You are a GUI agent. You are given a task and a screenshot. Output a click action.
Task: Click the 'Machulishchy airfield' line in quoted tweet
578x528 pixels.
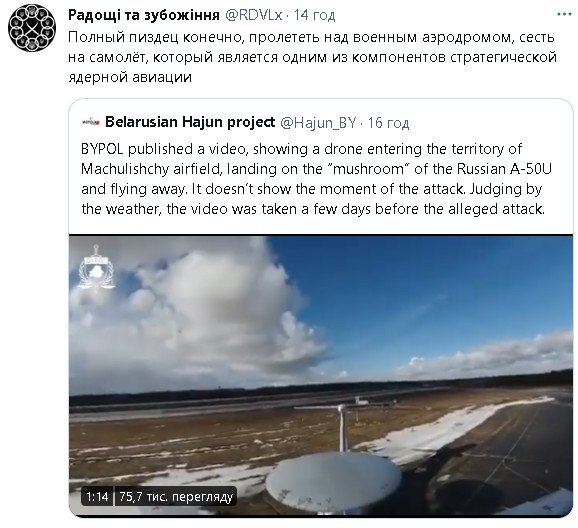316,169
